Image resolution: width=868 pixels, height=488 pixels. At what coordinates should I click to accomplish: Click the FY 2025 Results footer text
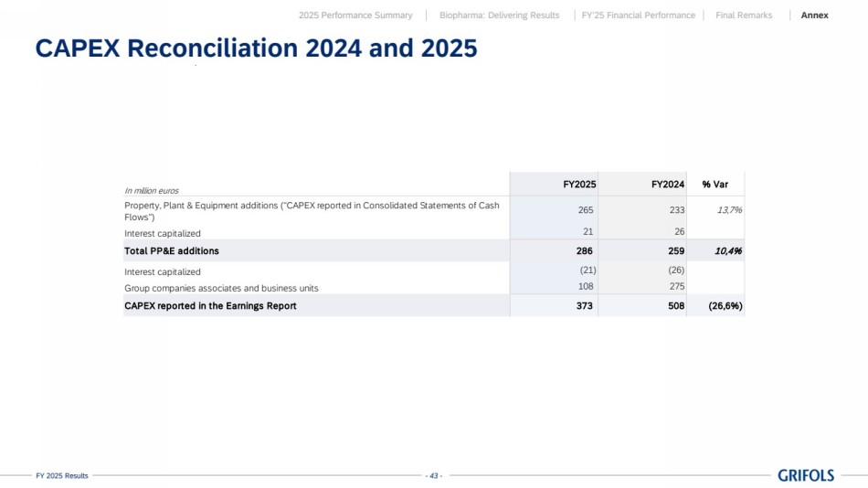pos(62,476)
